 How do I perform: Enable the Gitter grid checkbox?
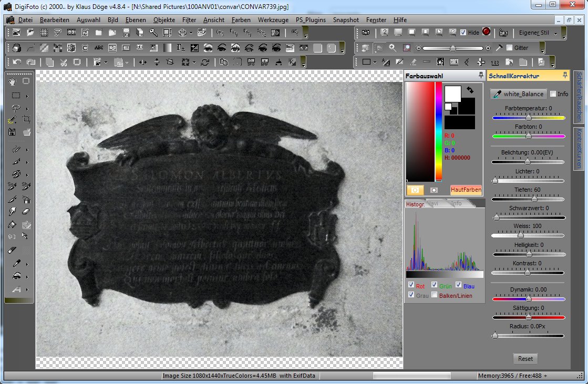click(x=509, y=48)
